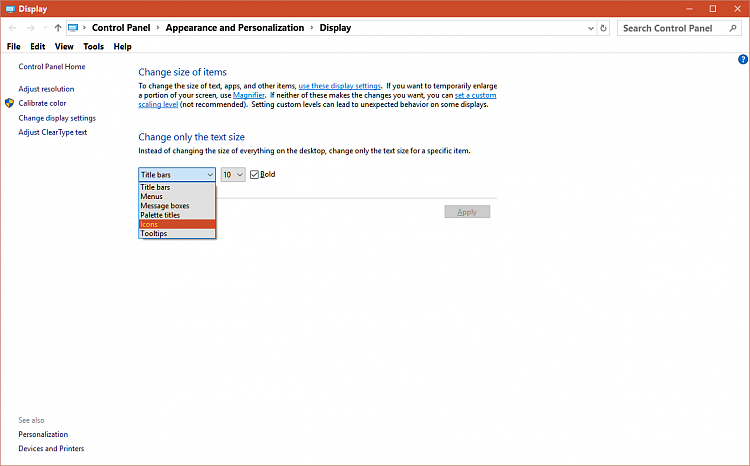Click the shield icon beside Calibrate color
The width and height of the screenshot is (750, 466).
click(x=10, y=103)
